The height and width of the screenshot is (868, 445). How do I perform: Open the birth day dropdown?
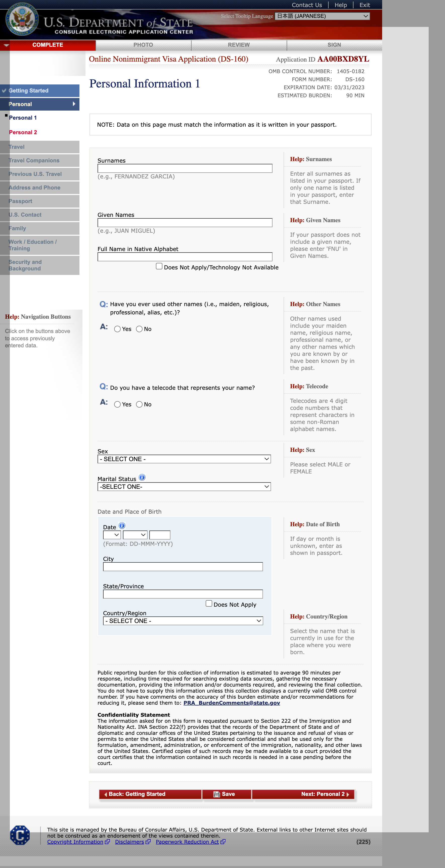click(x=112, y=535)
